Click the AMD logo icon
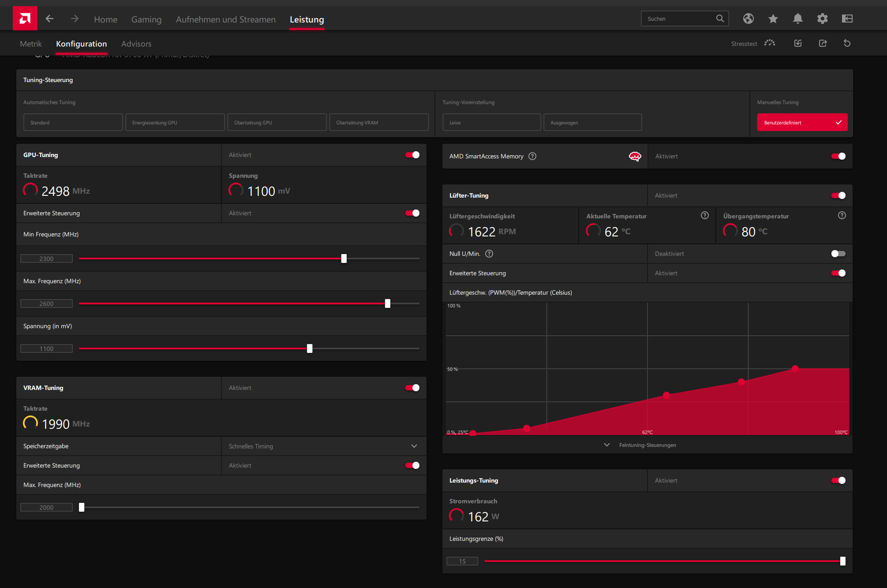 click(x=25, y=19)
